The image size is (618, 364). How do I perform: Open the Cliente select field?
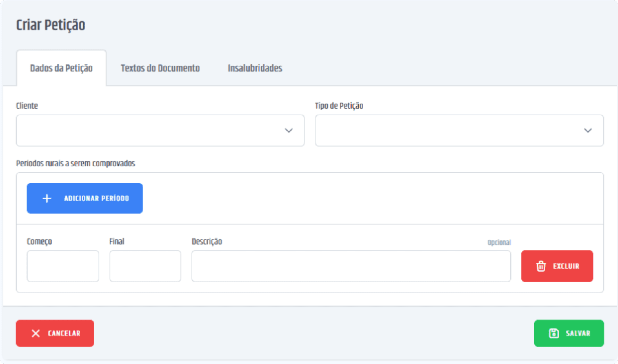151,130
